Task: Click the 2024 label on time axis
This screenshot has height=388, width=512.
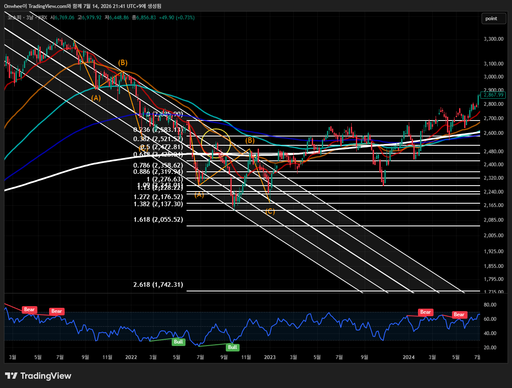Action: pyautogui.click(x=409, y=357)
